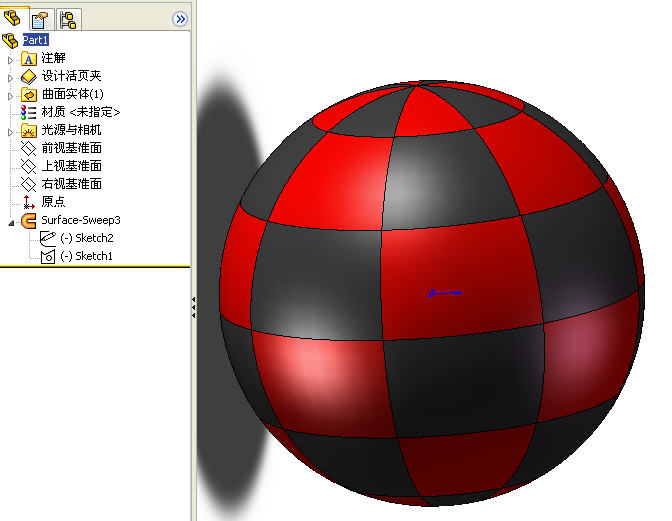
Task: Expand the 曲面实体(1) folder
Action: point(10,96)
